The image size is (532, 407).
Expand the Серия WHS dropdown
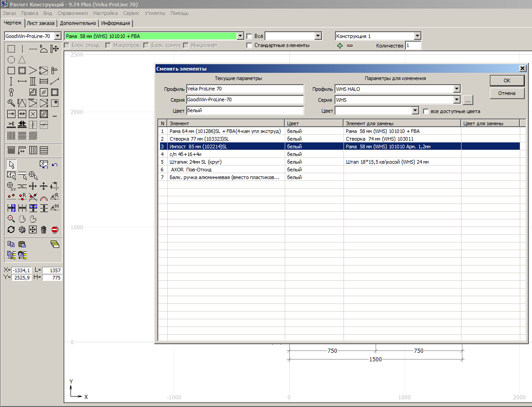pyautogui.click(x=457, y=100)
